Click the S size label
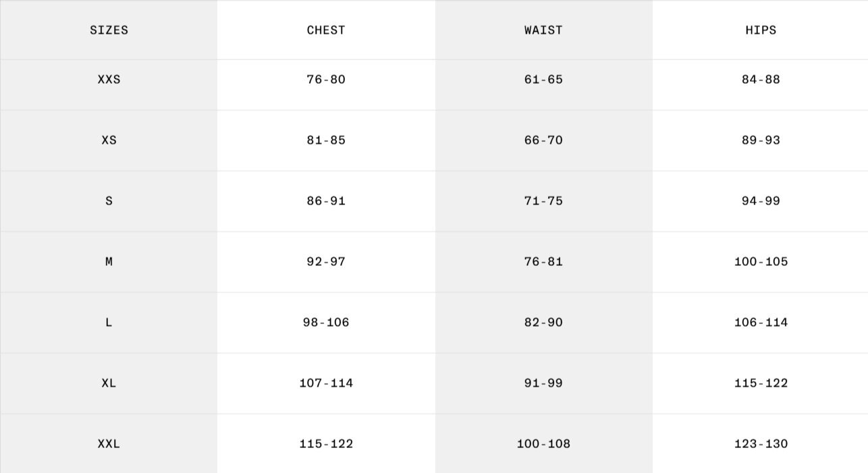Viewport: 868px width, 473px height. coord(109,201)
